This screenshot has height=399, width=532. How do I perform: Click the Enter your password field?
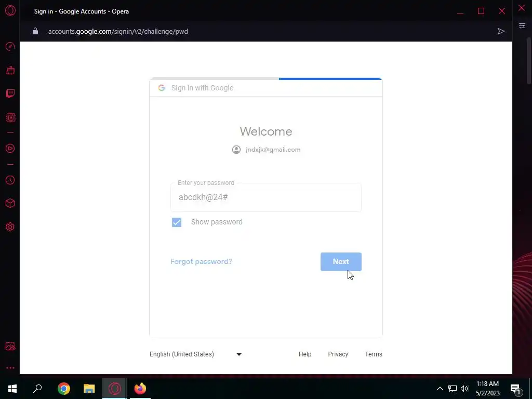coord(266,197)
